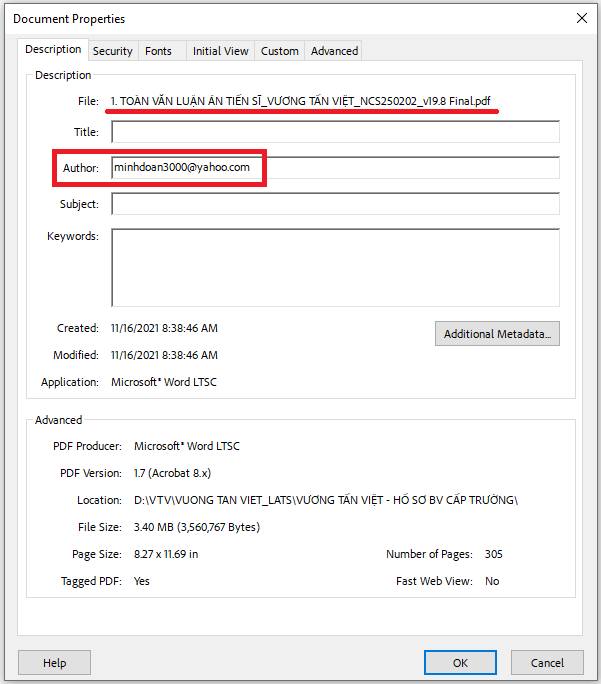601x684 pixels.
Task: Click the Location folder path
Action: 325,500
